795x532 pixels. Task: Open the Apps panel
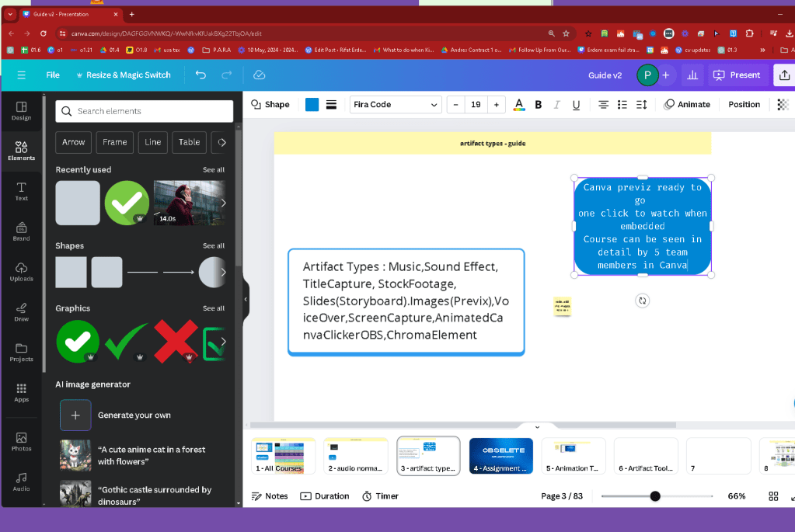21,392
